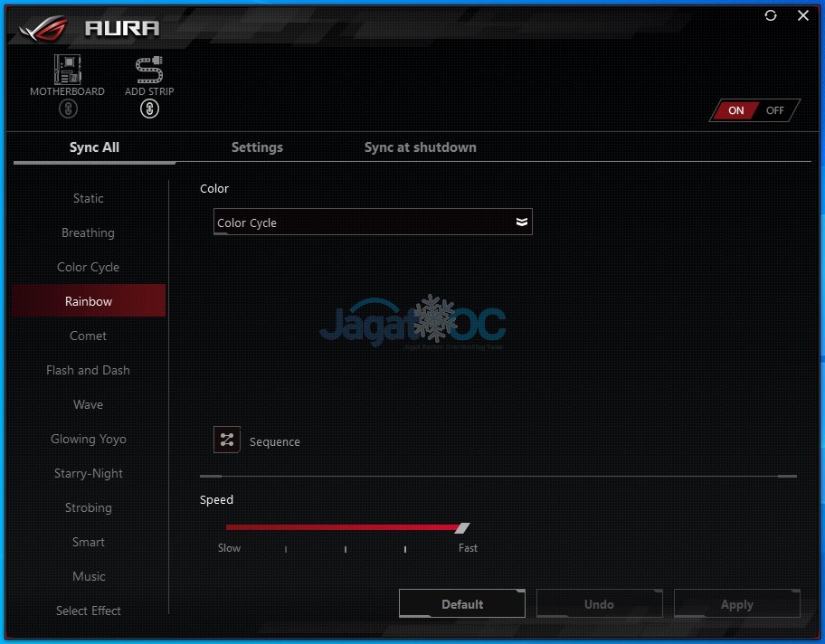This screenshot has width=825, height=644.
Task: Click the double-chevron arrow on Color dropdown
Action: pyautogui.click(x=521, y=223)
